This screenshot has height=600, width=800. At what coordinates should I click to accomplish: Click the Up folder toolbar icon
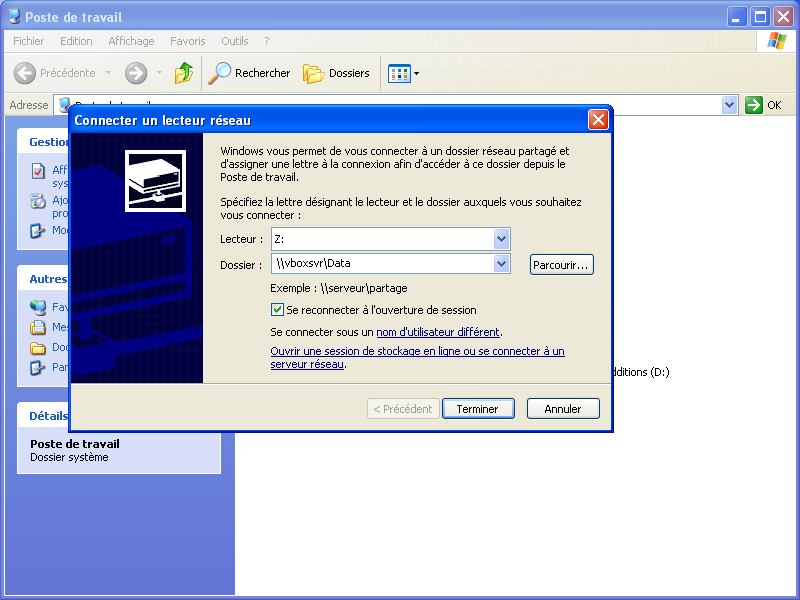point(184,73)
